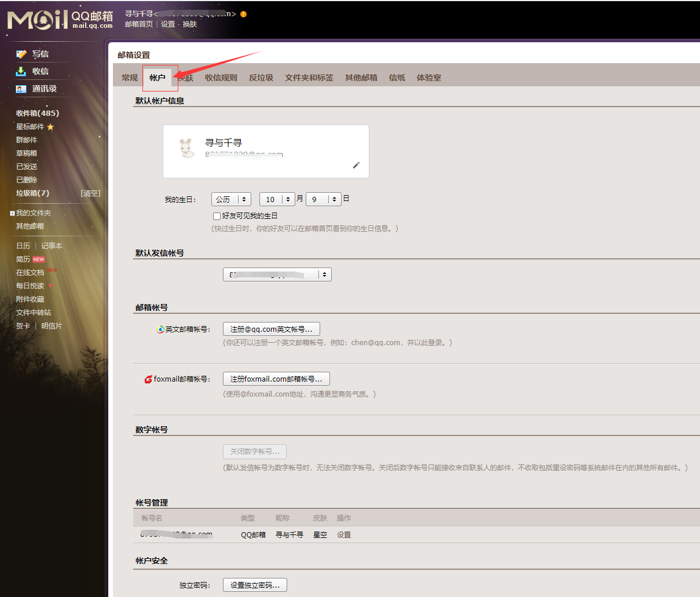
Task: Open 记事本 in sidebar
Action: (x=52, y=246)
